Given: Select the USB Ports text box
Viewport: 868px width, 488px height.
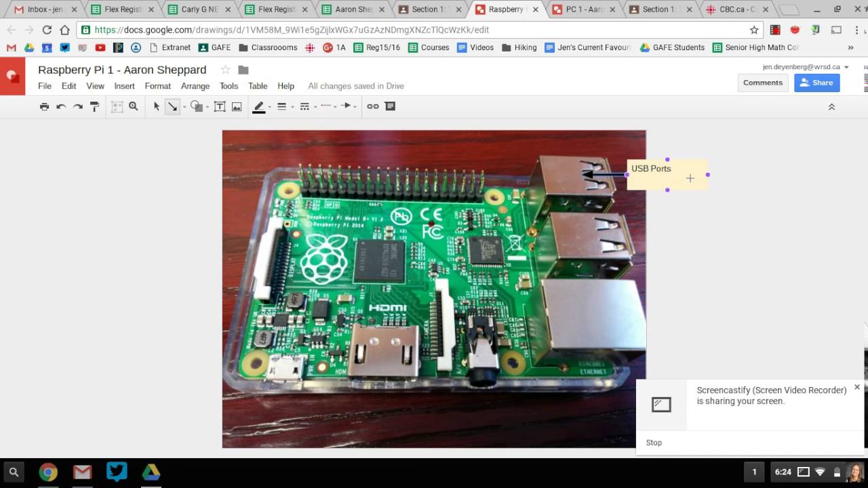Looking at the screenshot, I should [x=667, y=175].
